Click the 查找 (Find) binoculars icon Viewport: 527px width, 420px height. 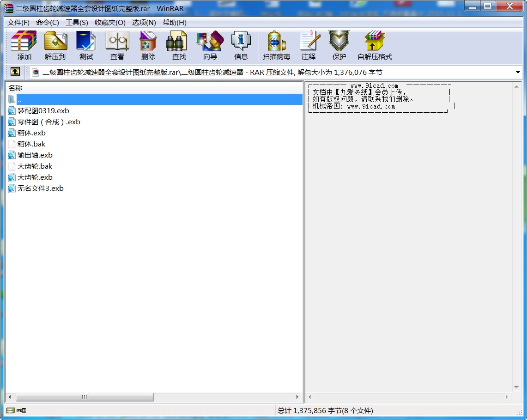click(x=179, y=45)
